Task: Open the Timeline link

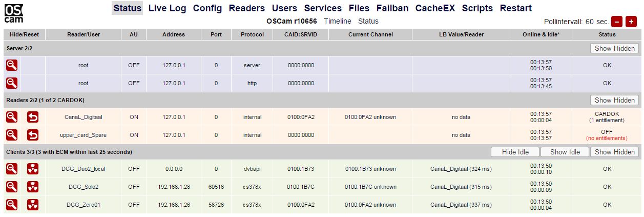Action: coord(337,21)
